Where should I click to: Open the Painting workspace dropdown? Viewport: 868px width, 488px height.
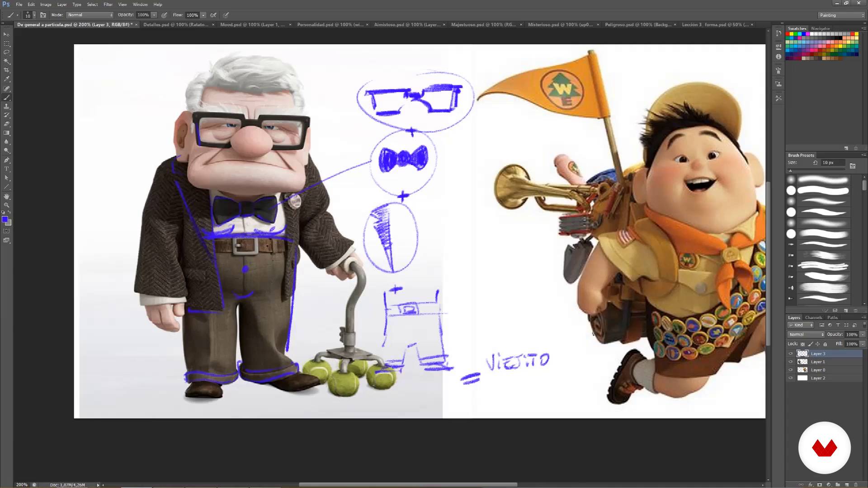841,15
